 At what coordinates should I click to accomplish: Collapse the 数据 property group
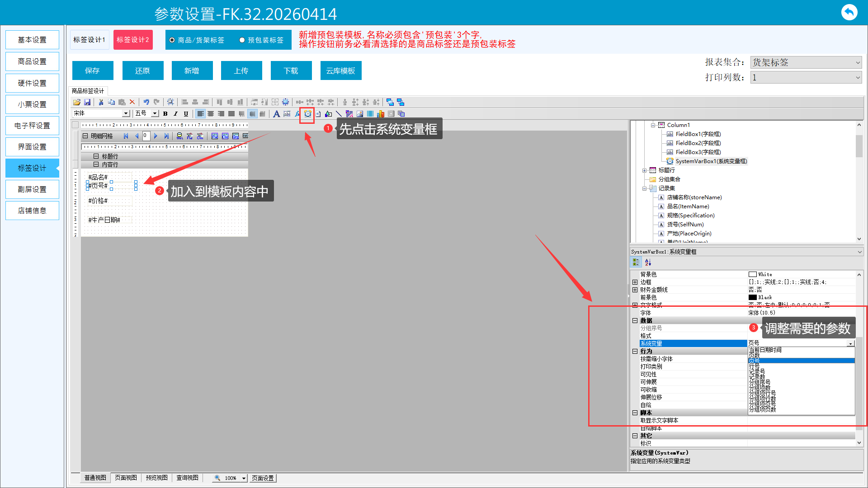(635, 320)
